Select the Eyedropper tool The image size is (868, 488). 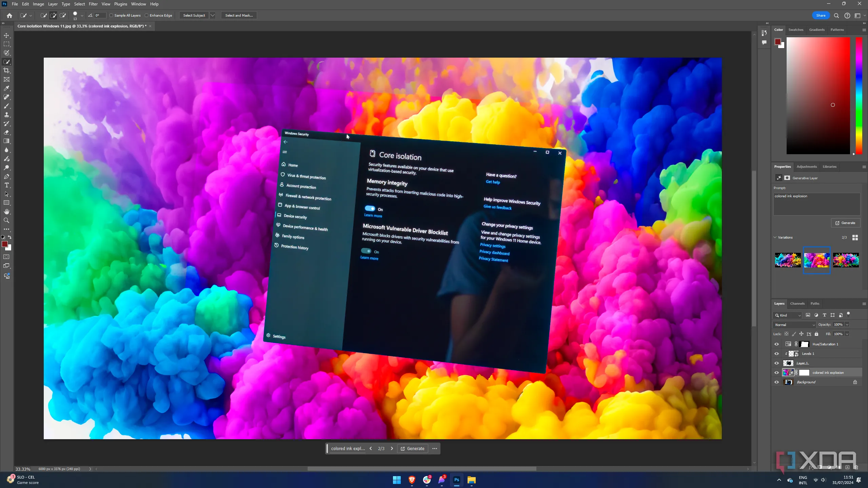(x=6, y=88)
